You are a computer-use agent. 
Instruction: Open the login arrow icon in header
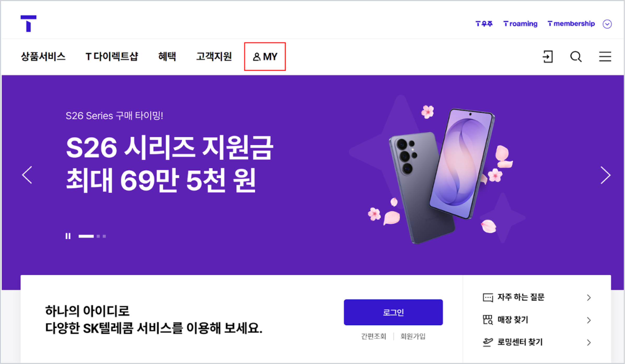(548, 57)
